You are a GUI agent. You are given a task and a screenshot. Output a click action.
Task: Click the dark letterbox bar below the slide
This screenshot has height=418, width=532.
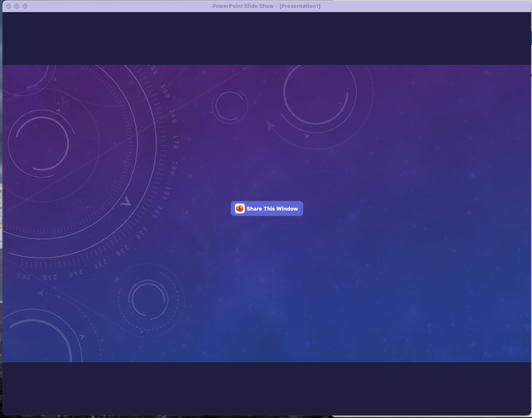266,388
